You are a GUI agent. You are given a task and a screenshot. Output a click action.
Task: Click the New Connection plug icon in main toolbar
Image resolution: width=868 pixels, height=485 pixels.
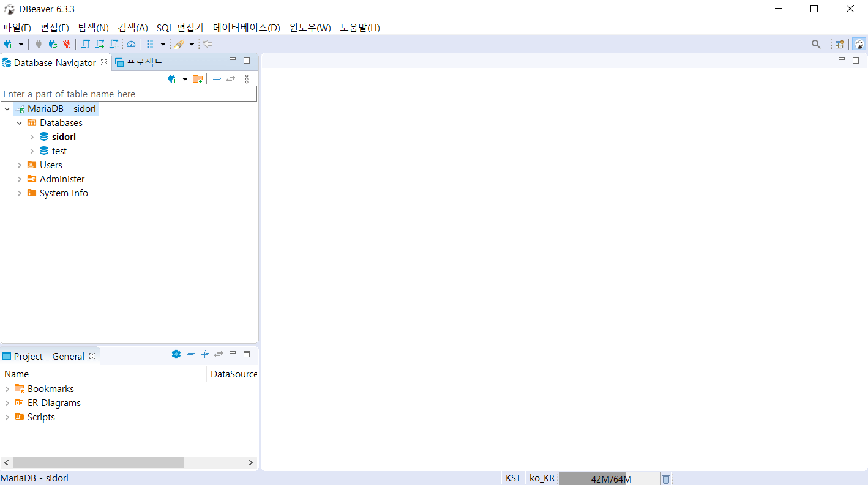(x=8, y=44)
